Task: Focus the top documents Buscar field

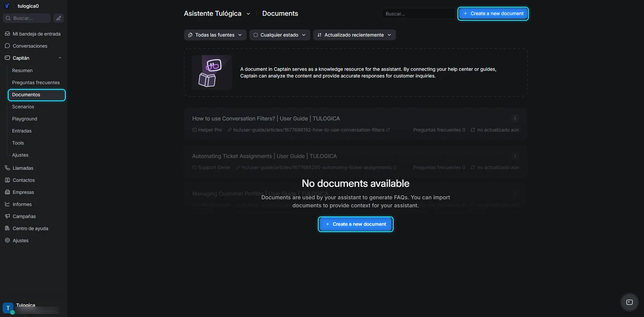Action: click(x=419, y=14)
